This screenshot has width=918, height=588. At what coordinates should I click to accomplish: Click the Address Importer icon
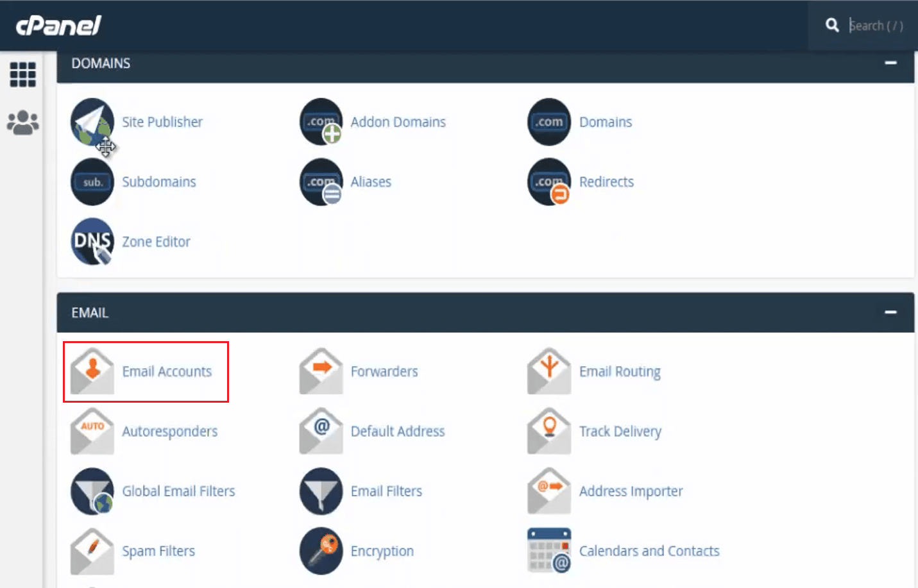[x=549, y=491]
